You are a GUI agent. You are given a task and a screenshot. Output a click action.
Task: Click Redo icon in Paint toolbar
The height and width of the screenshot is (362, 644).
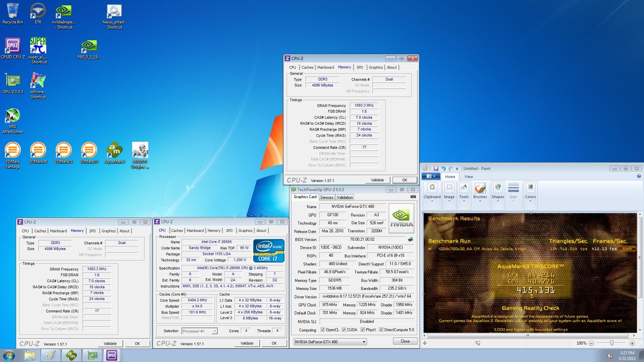(450, 168)
